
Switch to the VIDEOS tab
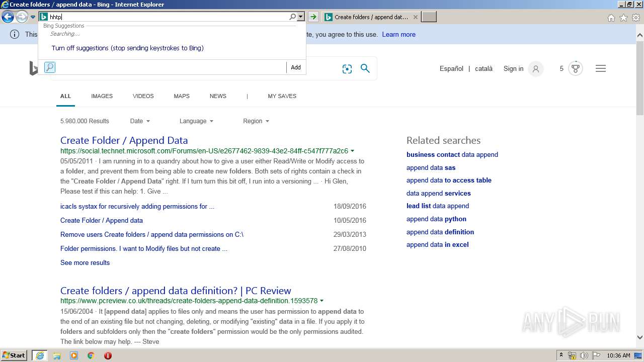(143, 96)
